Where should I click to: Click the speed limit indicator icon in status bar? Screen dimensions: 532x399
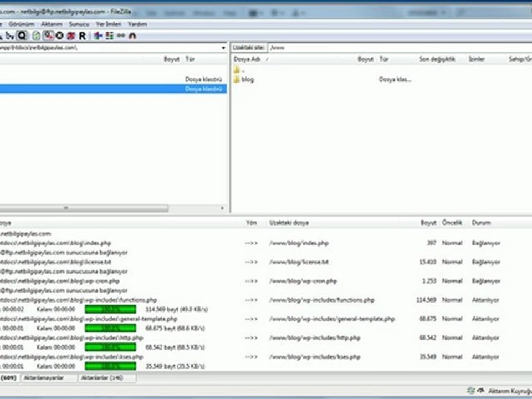click(480, 391)
